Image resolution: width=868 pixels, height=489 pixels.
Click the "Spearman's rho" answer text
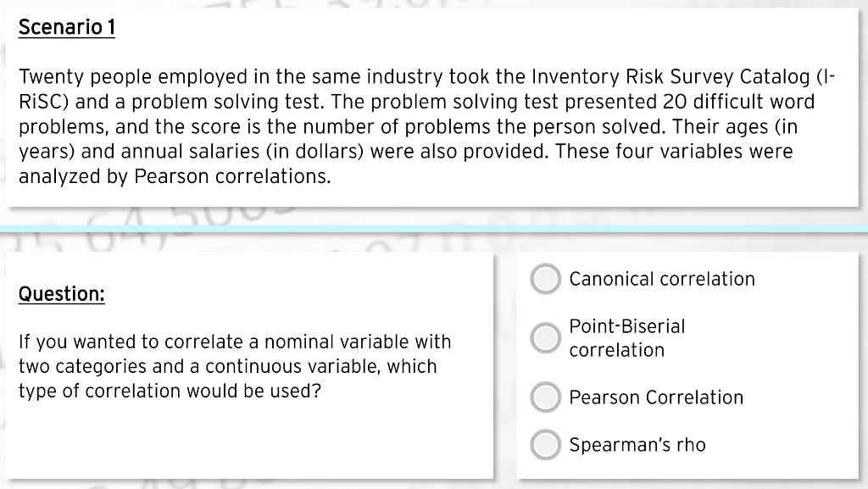click(637, 445)
